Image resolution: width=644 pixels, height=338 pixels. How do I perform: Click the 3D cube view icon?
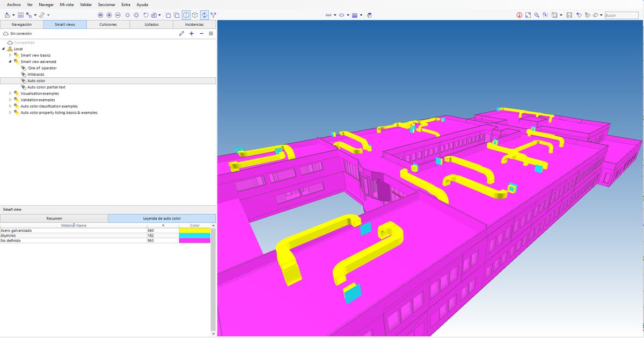(x=195, y=15)
